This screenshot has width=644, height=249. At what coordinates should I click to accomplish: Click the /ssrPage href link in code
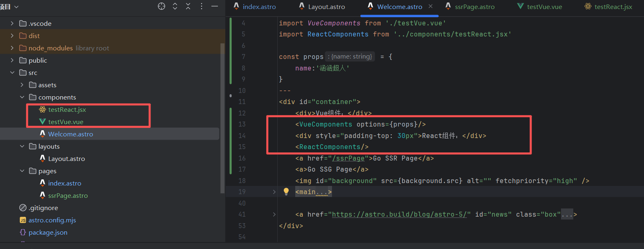(x=348, y=158)
